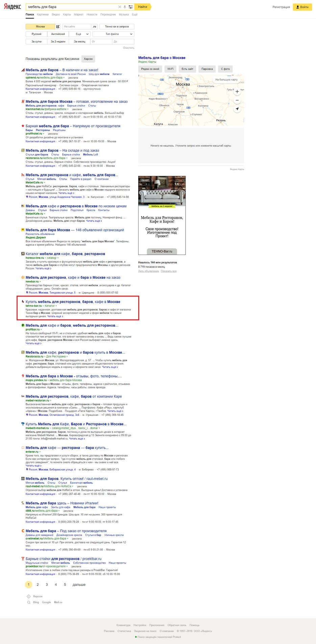The height and width of the screenshot is (644, 316).
Task: Edit region with the pencil icon beside Москва
Action: point(58,26)
